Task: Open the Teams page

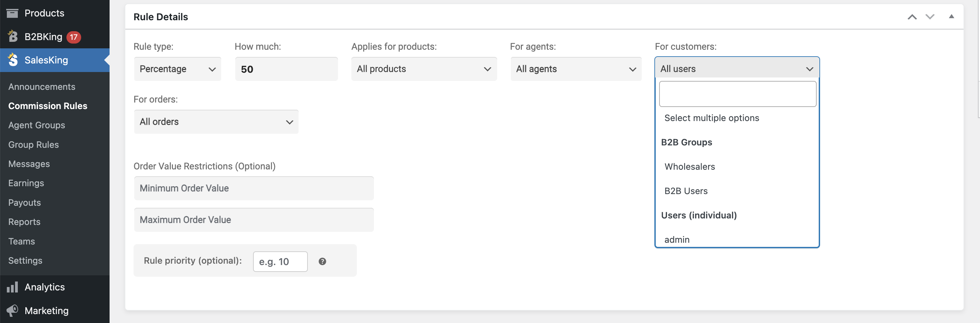Action: 22,241
